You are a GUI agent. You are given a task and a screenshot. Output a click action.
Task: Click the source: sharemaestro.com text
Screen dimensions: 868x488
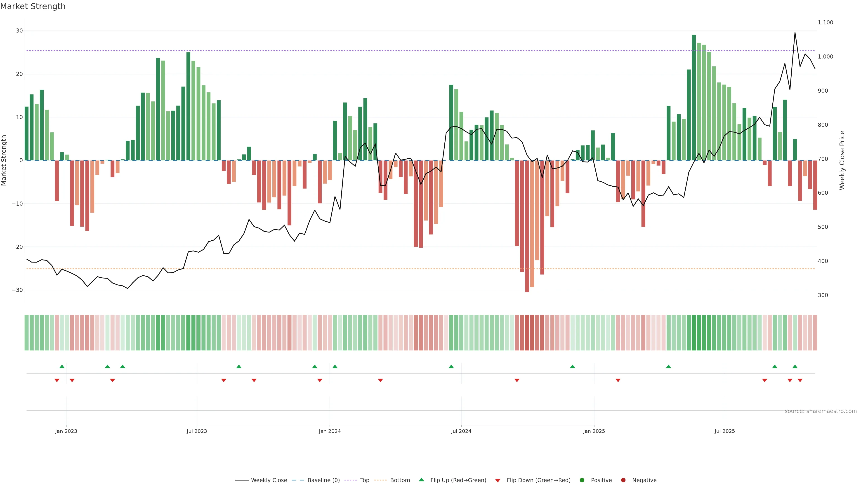821,411
